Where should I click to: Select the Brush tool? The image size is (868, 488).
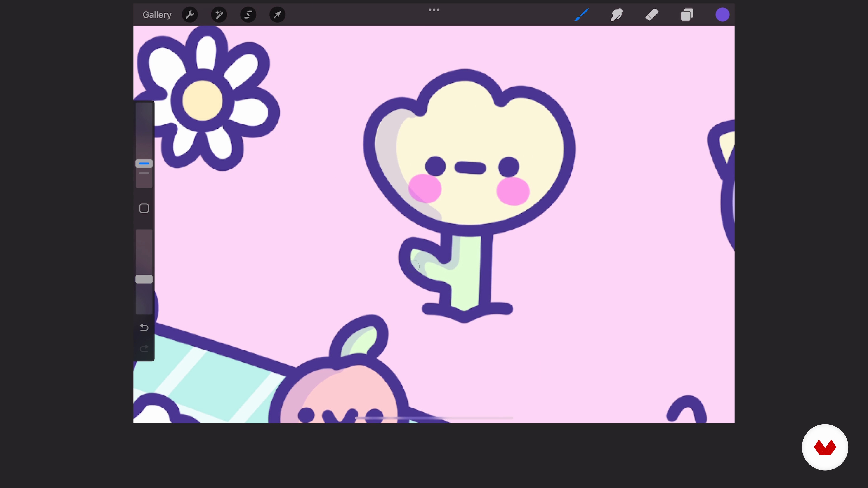coord(582,15)
